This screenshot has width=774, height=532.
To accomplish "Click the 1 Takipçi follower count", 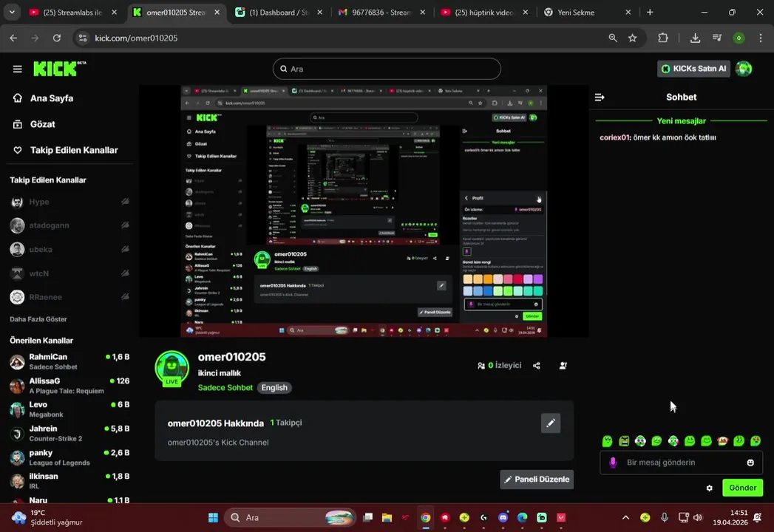I will click(286, 423).
